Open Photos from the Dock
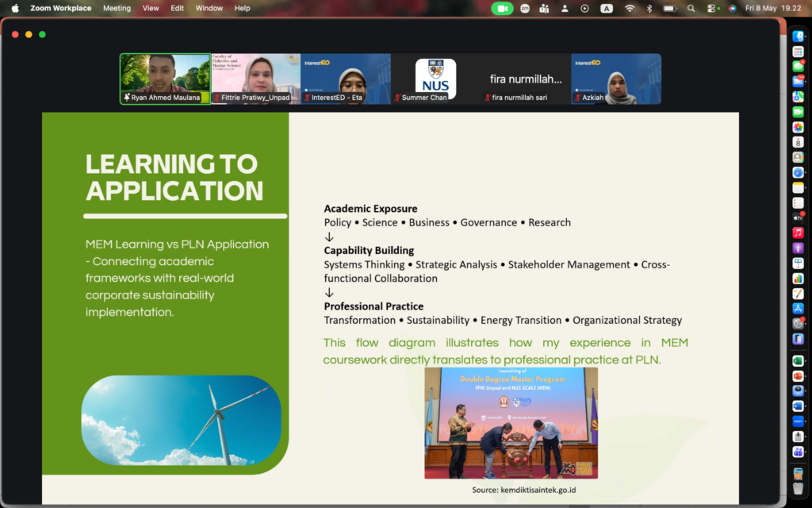 pos(798,127)
